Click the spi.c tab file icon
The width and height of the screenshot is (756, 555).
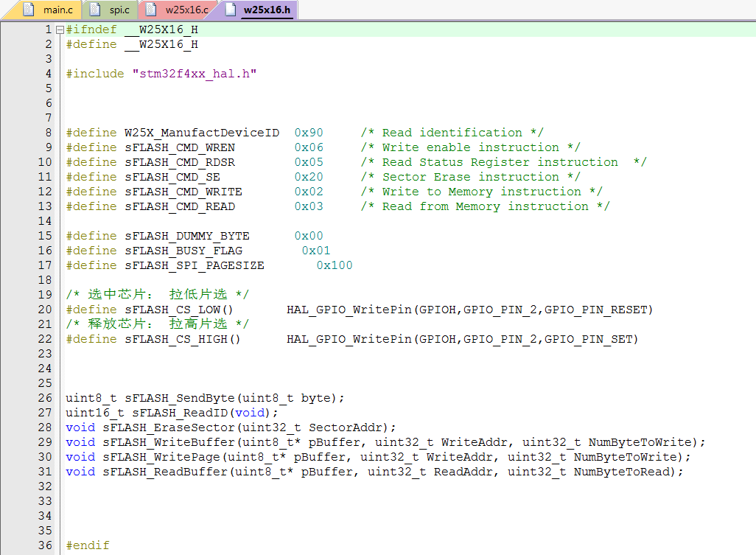(x=95, y=10)
